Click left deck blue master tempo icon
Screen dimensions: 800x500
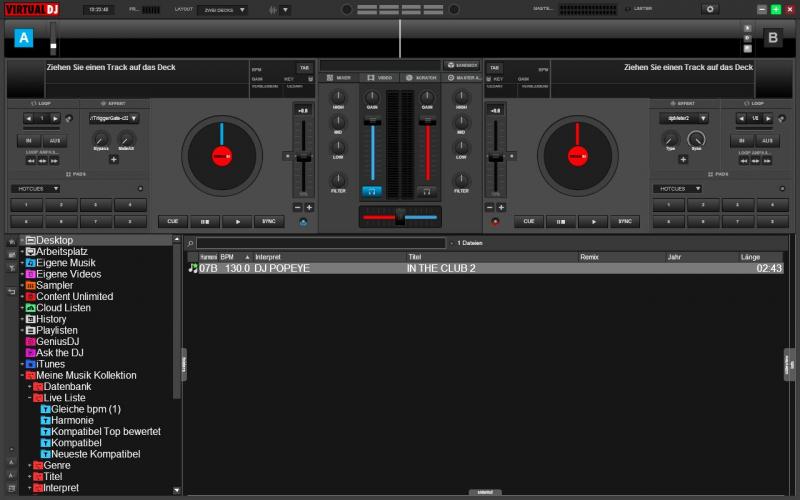(304, 222)
